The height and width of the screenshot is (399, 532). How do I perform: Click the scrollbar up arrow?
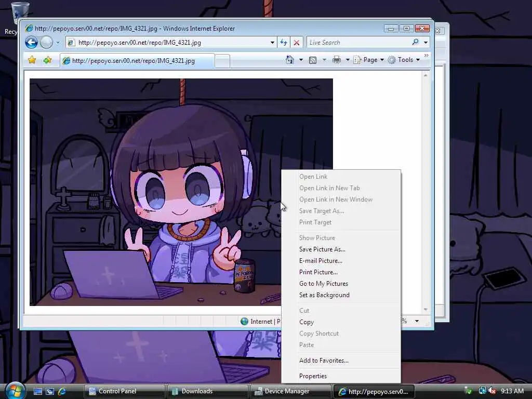click(425, 75)
